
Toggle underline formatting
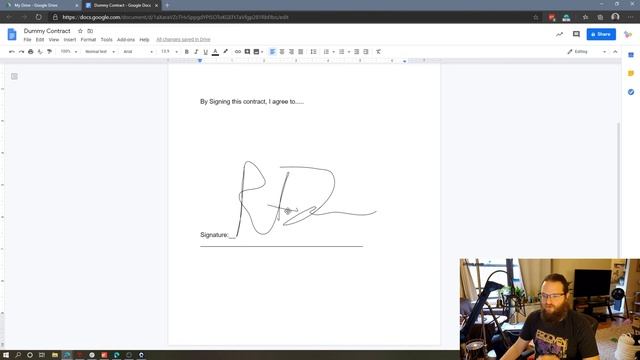(205, 52)
